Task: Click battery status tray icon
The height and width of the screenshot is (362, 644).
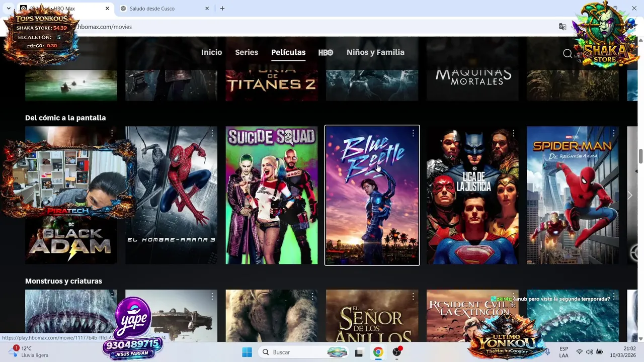Action: [600, 352]
